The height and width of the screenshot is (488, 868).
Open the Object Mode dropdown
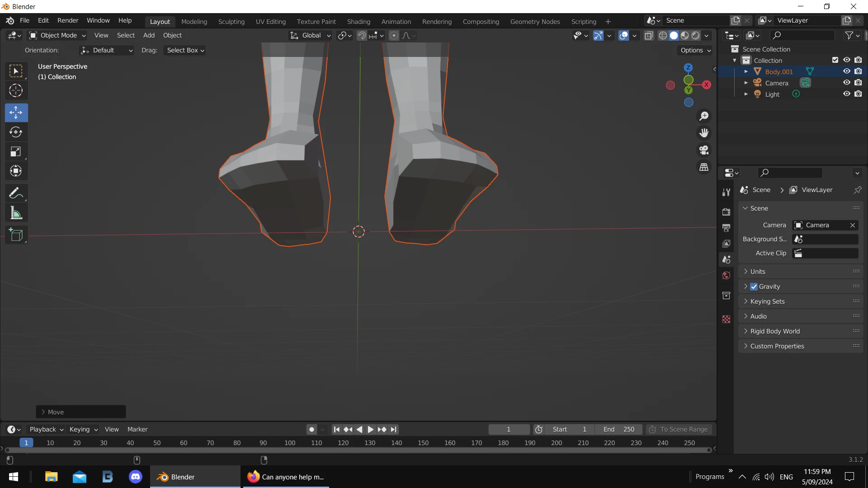coord(57,35)
